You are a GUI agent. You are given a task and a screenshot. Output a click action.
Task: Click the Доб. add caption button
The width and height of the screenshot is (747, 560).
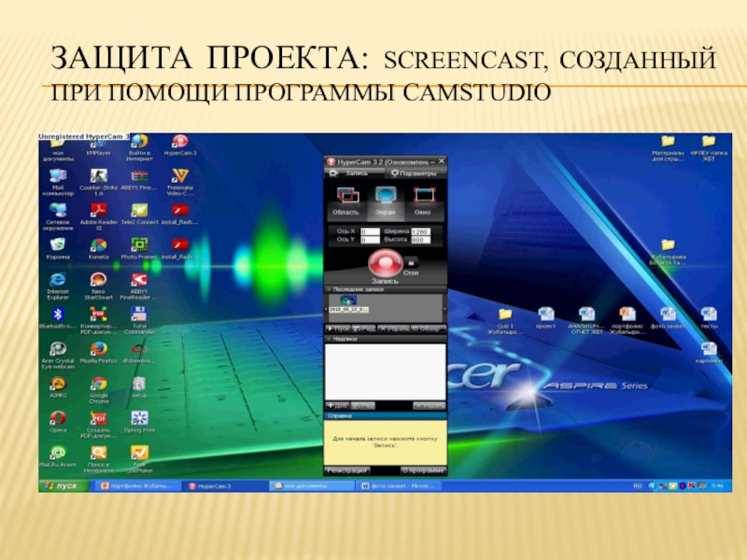pos(337,406)
